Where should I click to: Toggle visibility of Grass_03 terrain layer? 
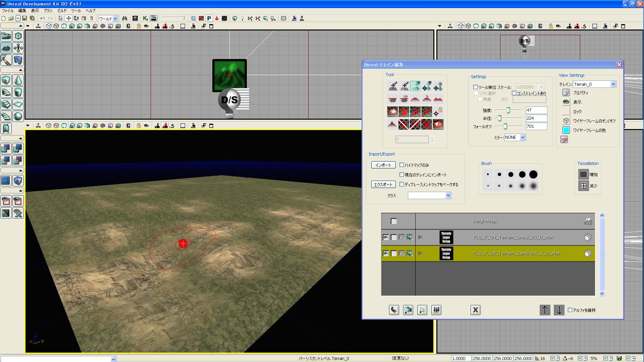[x=386, y=237]
